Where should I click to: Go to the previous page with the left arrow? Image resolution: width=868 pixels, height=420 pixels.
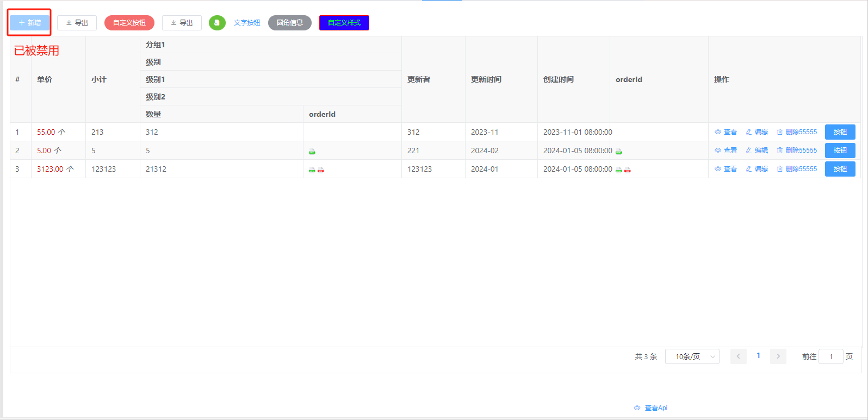(x=738, y=356)
